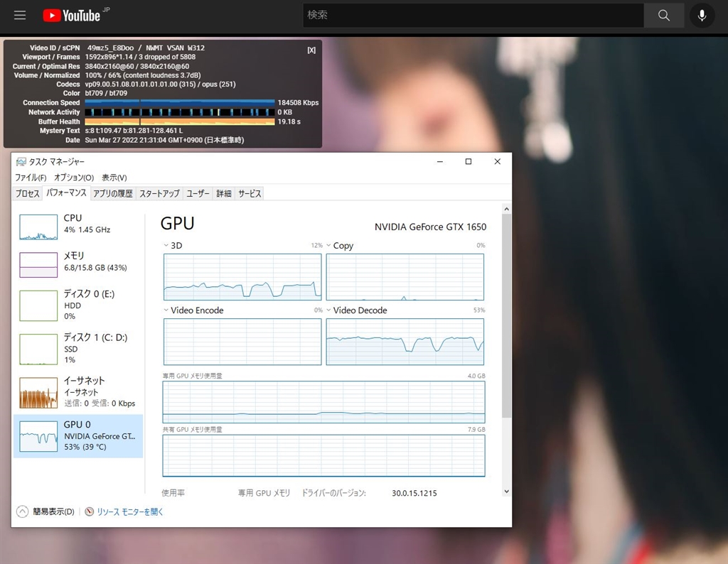The width and height of the screenshot is (728, 564).
Task: Click the Connection Speed graph bar
Action: tap(180, 102)
